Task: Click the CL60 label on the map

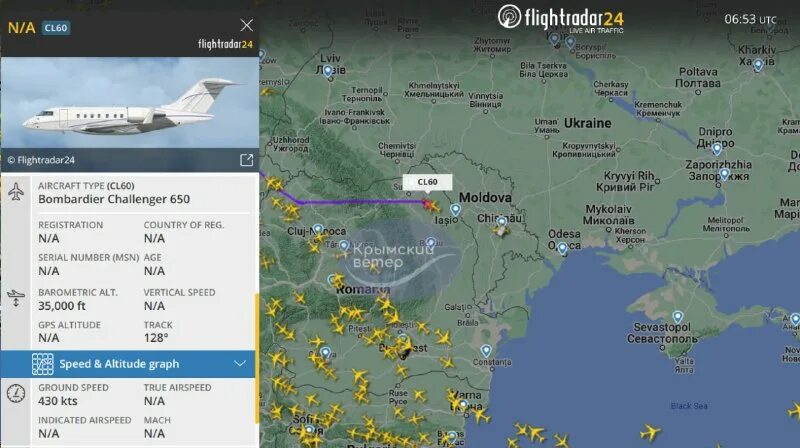Action: pyautogui.click(x=427, y=182)
